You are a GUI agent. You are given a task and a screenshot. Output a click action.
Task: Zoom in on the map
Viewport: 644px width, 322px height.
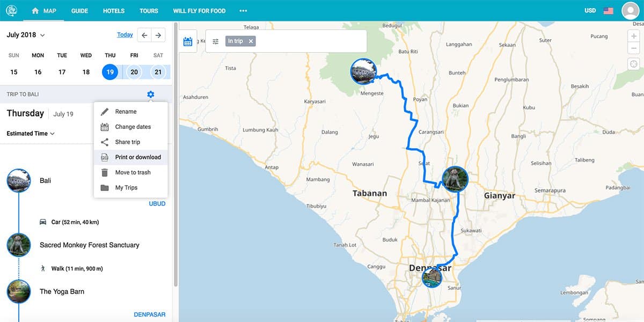(x=634, y=35)
